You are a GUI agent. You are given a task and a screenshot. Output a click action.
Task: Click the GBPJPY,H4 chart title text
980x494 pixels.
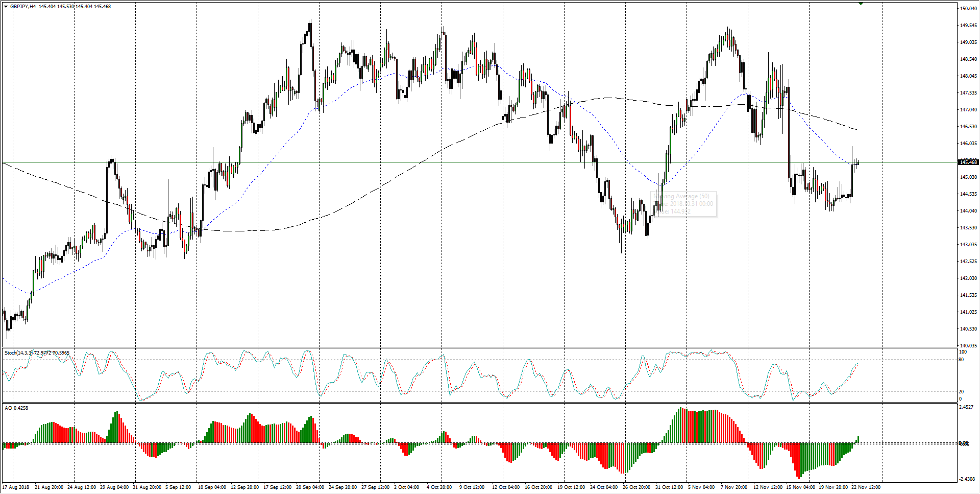pyautogui.click(x=23, y=7)
